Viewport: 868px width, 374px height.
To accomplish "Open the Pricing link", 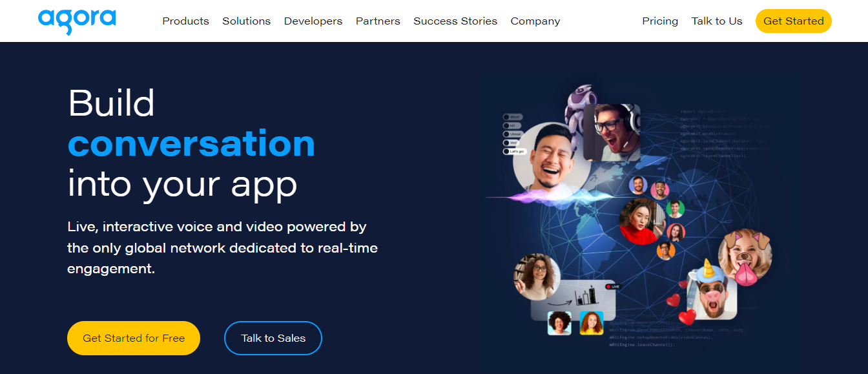I will point(660,21).
